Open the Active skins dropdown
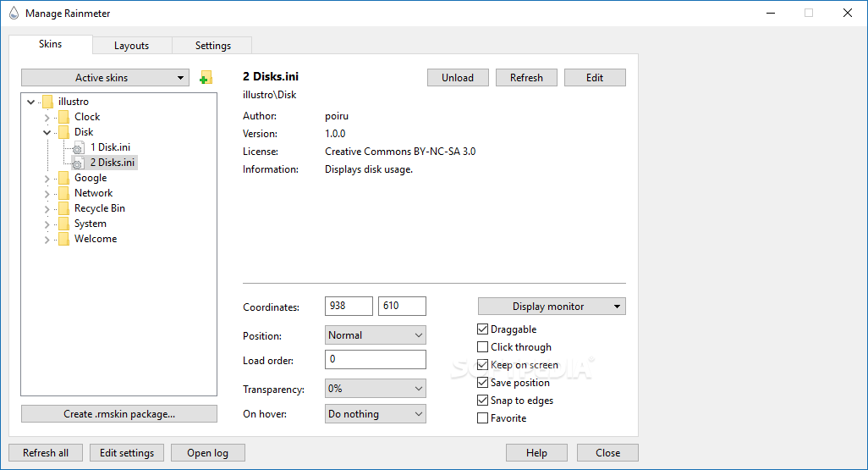868x470 pixels. (x=105, y=78)
